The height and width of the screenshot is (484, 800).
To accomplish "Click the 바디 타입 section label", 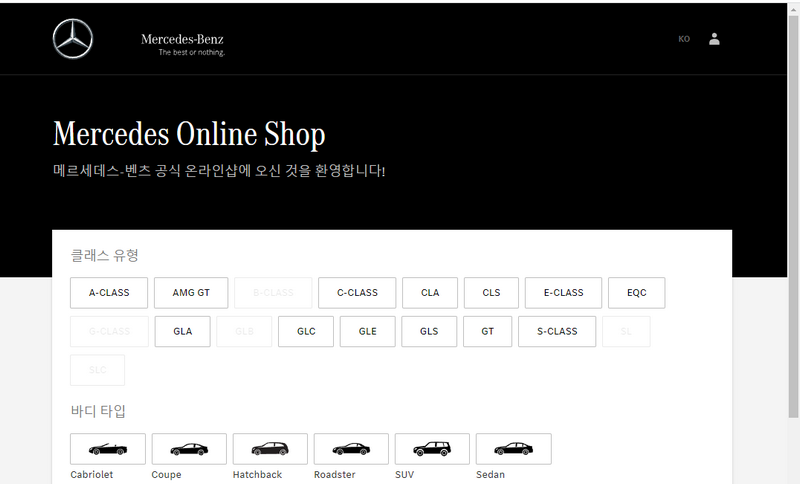I will point(98,411).
